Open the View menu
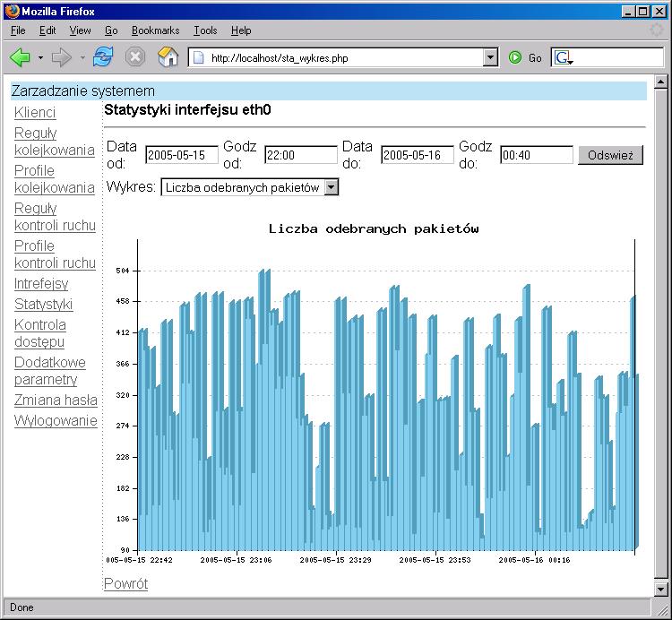Viewport: 672px width, 620px height. coord(80,30)
